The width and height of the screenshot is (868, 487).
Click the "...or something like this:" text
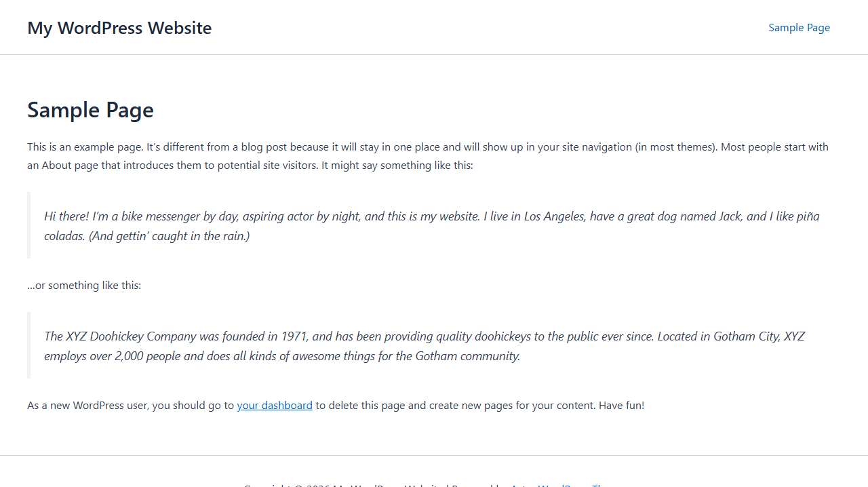tap(83, 285)
